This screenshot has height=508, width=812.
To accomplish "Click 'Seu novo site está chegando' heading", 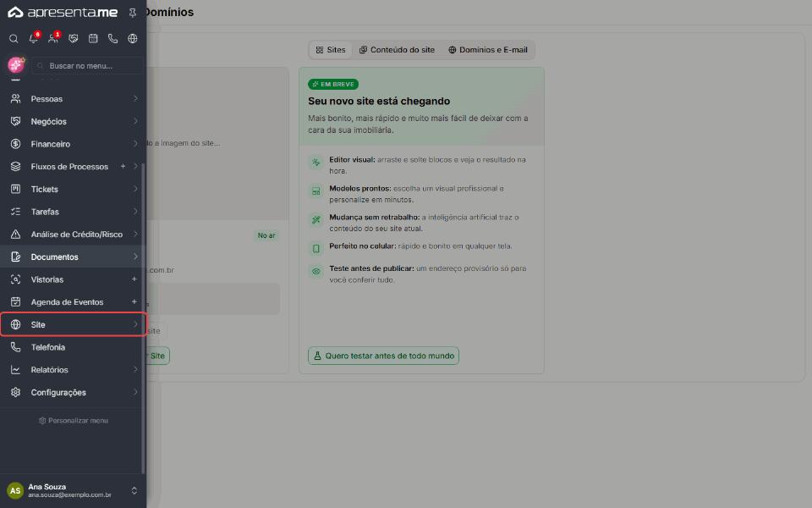I will tap(379, 101).
